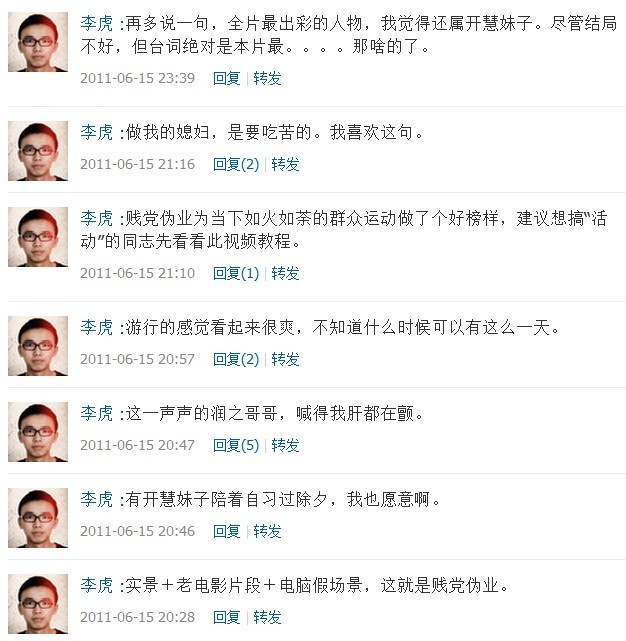Image resolution: width=626 pixels, height=641 pixels.
Task: Click 回复 under the 23:39 post
Action: click(x=227, y=78)
